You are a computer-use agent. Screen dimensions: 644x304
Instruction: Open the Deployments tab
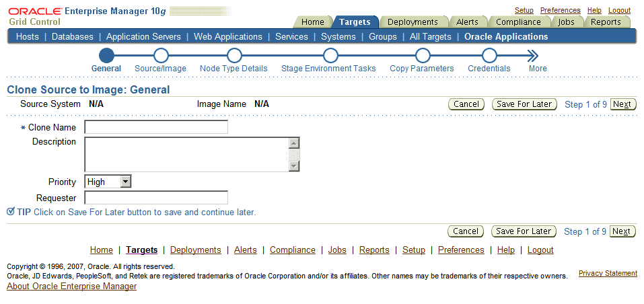pyautogui.click(x=413, y=22)
